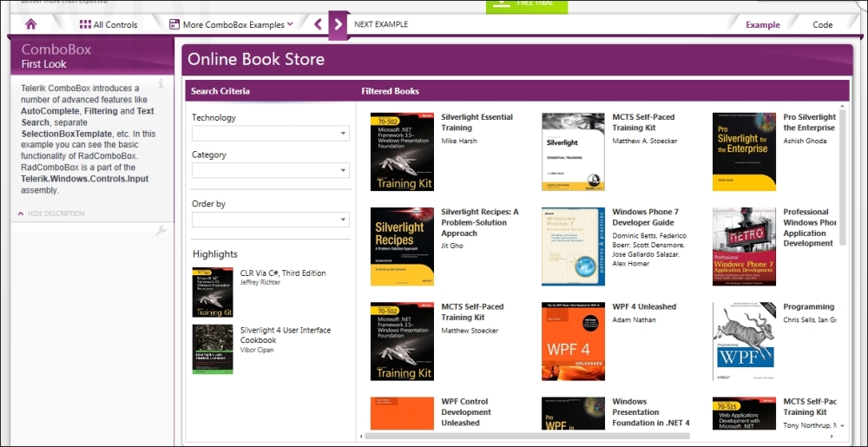The image size is (868, 447).
Task: Click the "Filtered Books" header
Action: 390,91
